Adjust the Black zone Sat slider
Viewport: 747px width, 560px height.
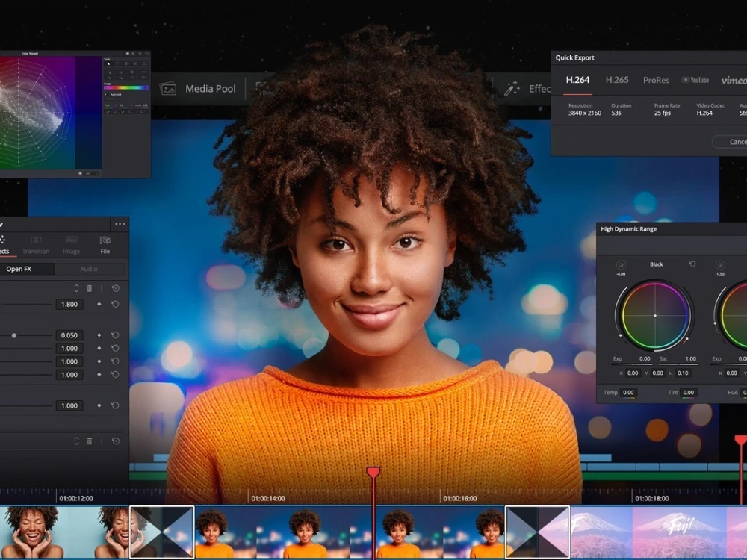tap(678, 364)
